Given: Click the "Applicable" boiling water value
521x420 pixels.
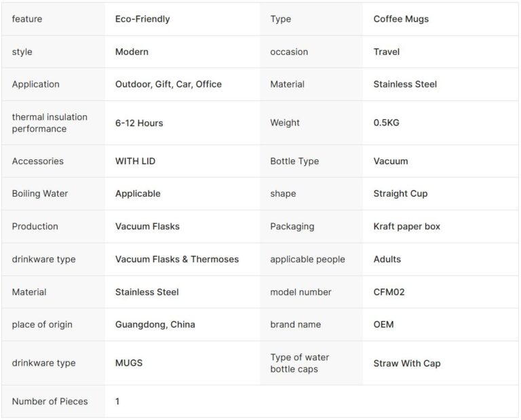Looking at the screenshot, I should coord(138,193).
